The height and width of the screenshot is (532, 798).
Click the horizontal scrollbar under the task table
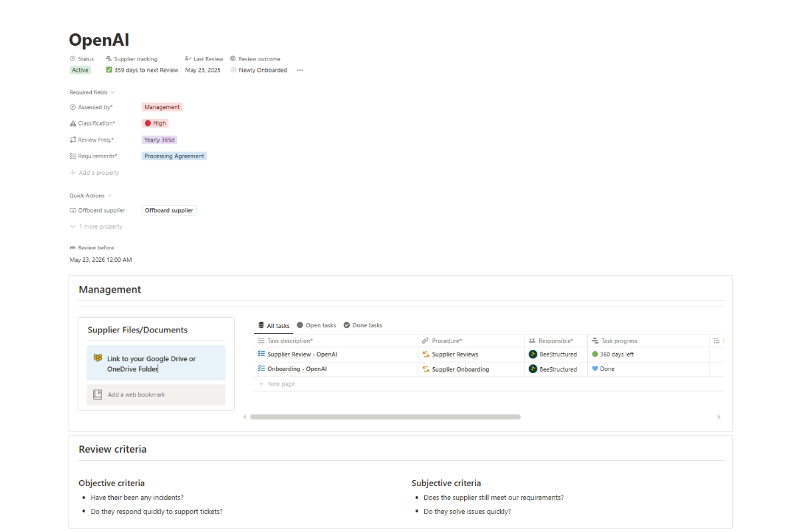click(x=385, y=417)
